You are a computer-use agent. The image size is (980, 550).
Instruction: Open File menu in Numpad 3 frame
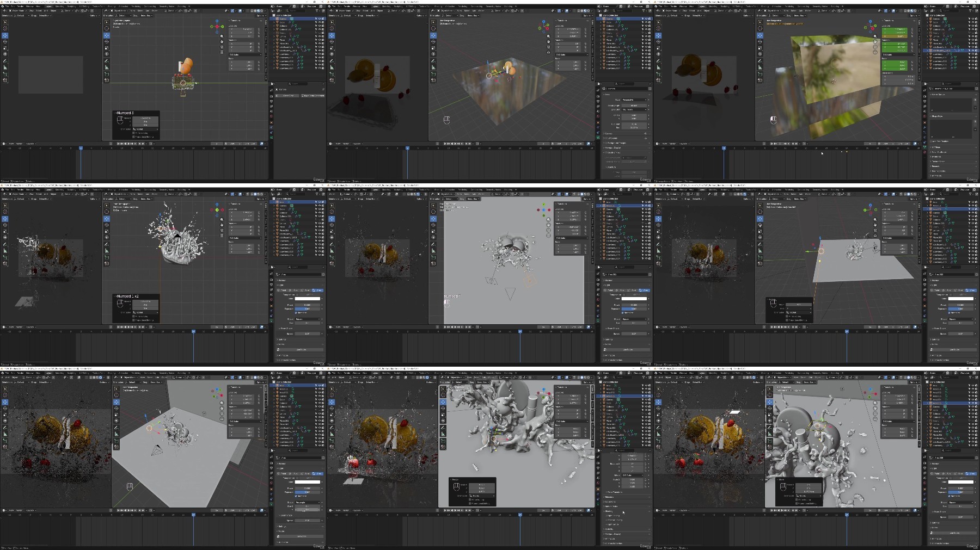tap(8, 7)
